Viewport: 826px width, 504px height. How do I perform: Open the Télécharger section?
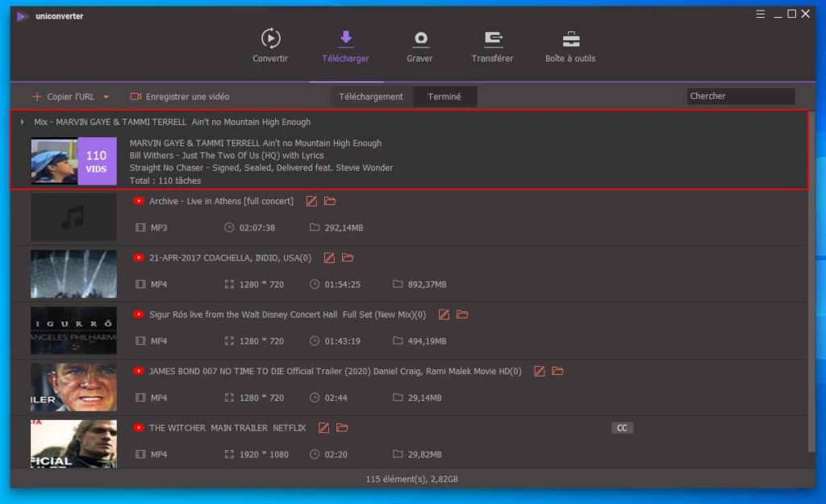pos(345,45)
